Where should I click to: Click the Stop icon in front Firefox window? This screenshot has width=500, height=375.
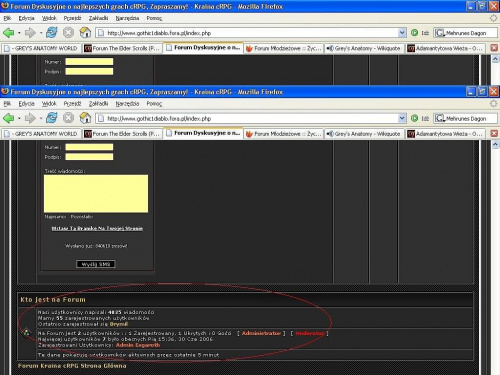tap(68, 118)
